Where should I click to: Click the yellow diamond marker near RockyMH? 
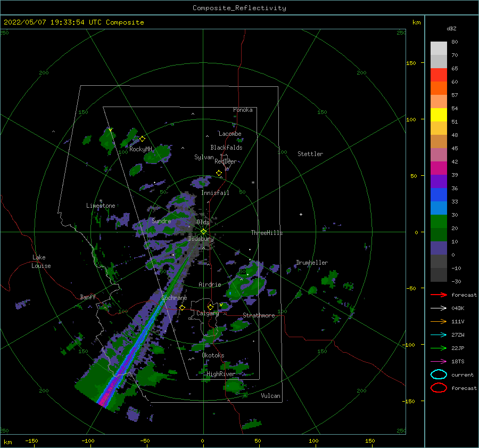point(142,139)
